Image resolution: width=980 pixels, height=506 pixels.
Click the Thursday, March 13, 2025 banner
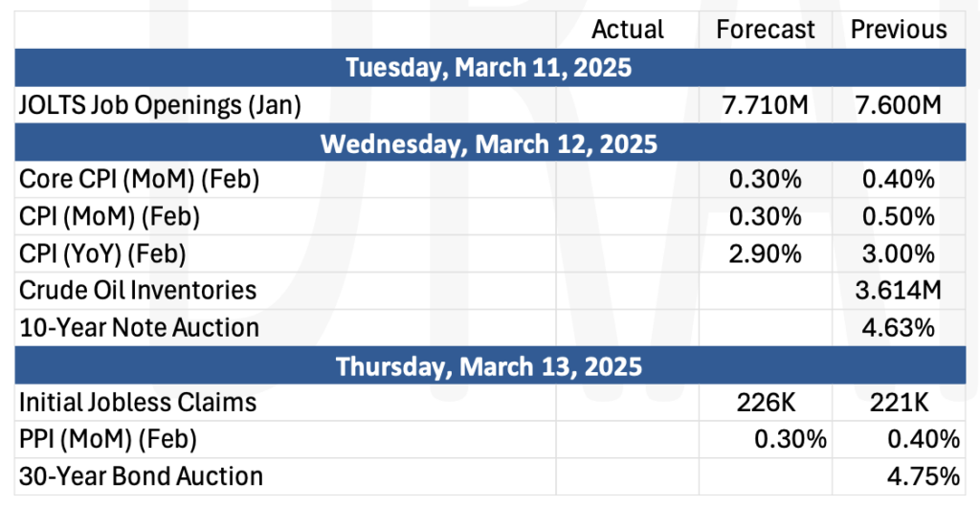click(490, 365)
